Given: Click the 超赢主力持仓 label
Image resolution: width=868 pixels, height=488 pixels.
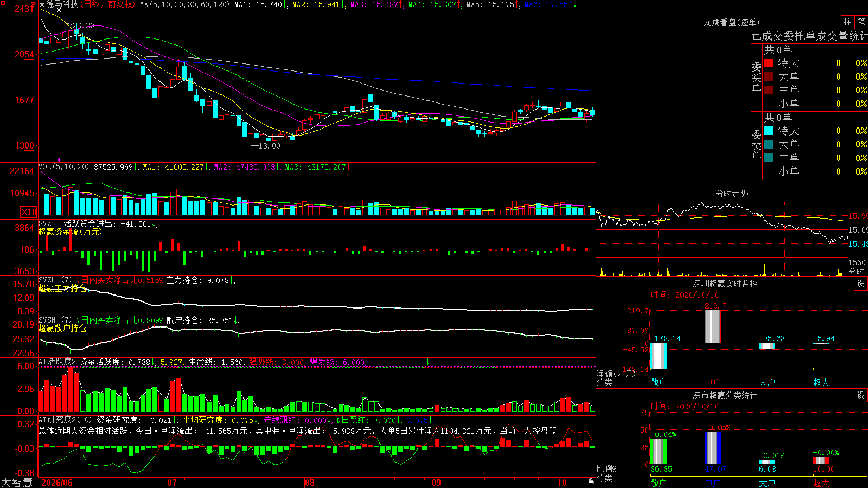Looking at the screenshot, I should (x=62, y=288).
